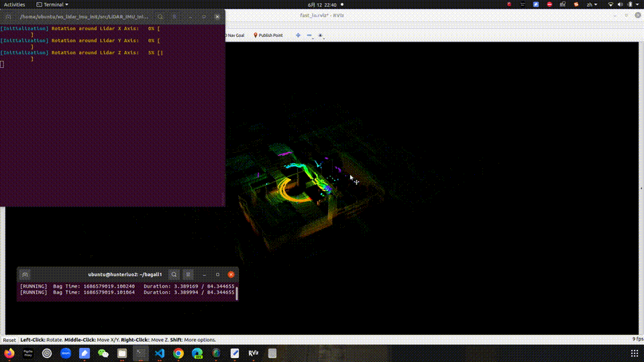Select the Publish Point tool in RViz
644x362 pixels.
tap(268, 36)
